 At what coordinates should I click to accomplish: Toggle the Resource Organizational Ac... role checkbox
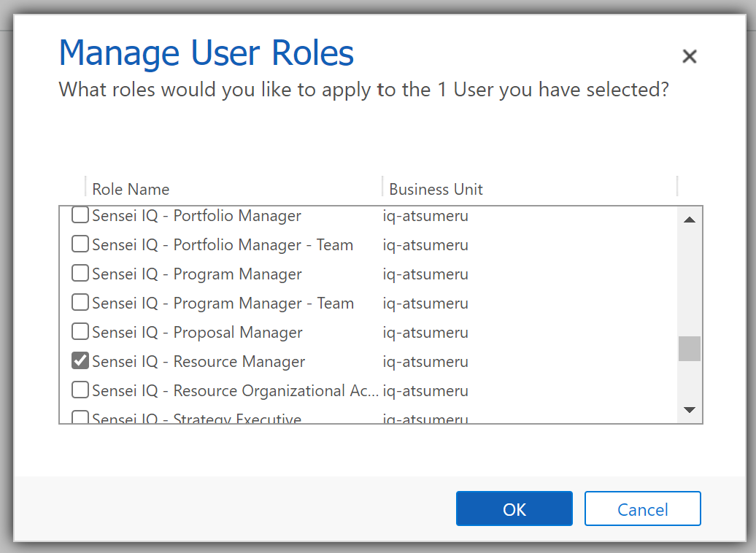[x=80, y=391]
